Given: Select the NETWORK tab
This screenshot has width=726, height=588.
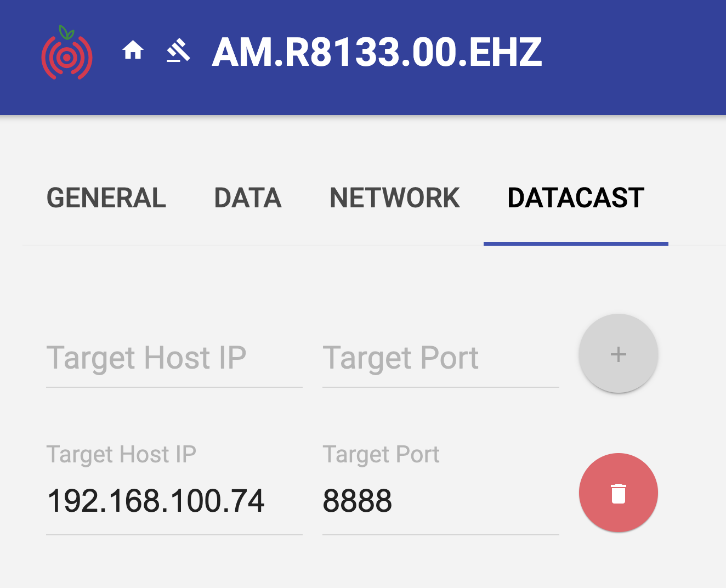Looking at the screenshot, I should [395, 198].
